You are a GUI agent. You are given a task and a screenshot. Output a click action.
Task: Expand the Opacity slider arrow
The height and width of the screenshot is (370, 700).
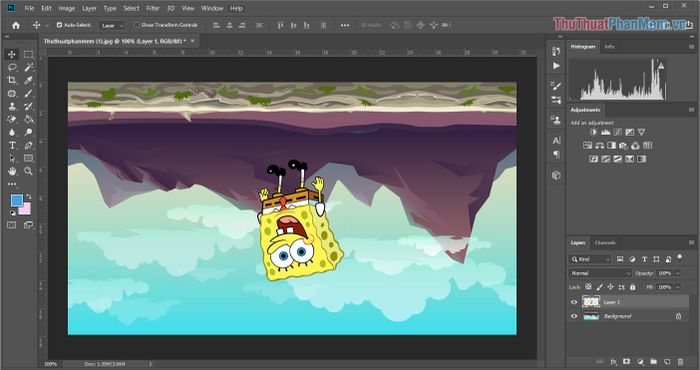(678, 273)
